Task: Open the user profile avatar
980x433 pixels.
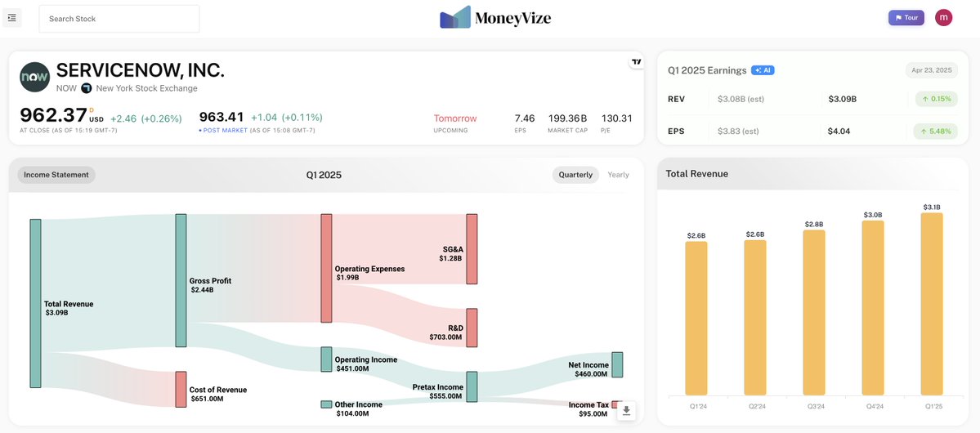Action: coord(943,17)
